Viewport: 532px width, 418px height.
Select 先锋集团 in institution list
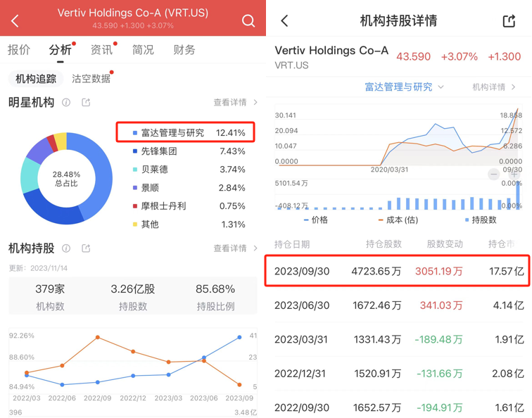coord(159,151)
